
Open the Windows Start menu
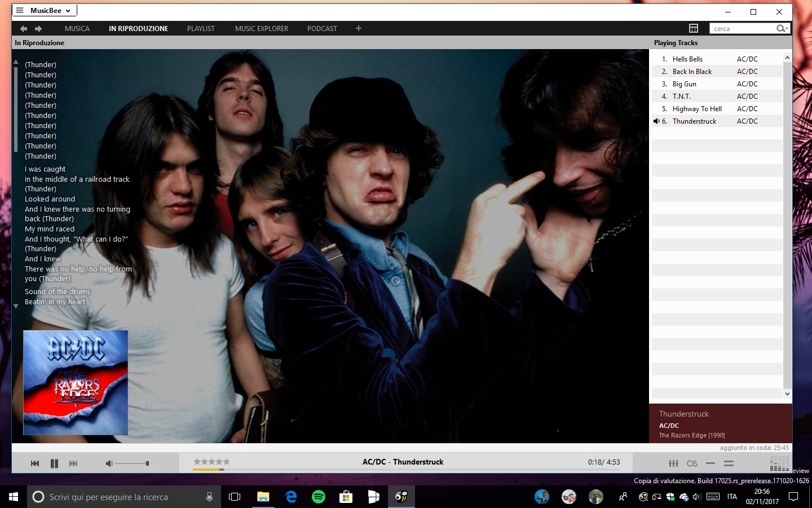point(14,497)
